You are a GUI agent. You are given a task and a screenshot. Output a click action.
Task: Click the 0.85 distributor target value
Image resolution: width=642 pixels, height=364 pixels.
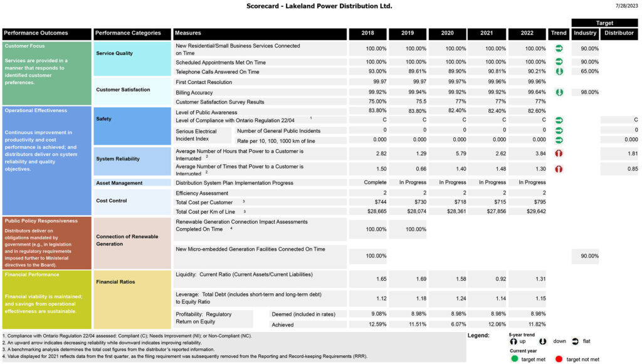tap(633, 169)
